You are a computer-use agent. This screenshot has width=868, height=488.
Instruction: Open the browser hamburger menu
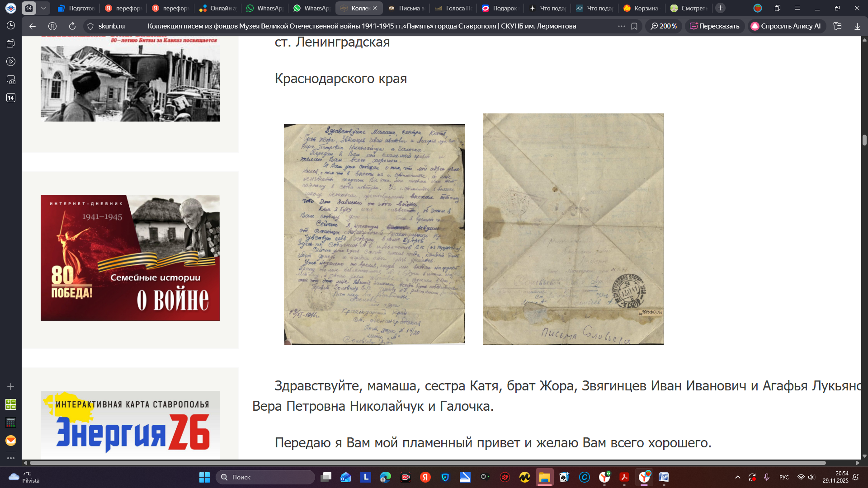coord(797,8)
